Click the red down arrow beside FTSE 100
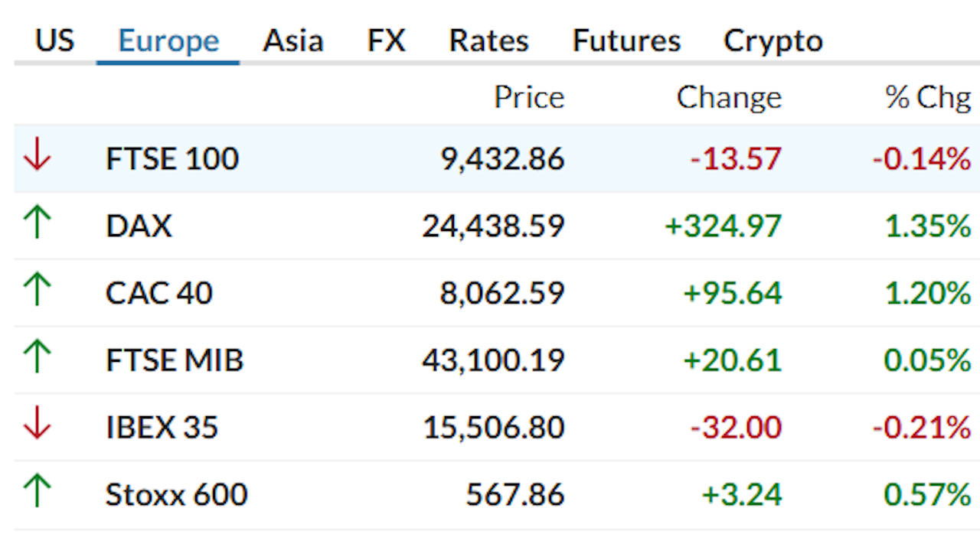Screen dimensions: 980x534 tap(35, 158)
